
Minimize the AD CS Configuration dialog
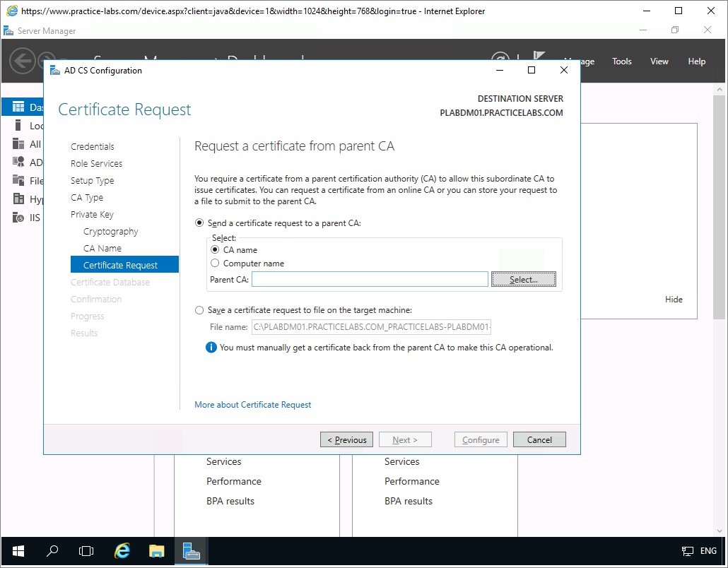pos(500,70)
